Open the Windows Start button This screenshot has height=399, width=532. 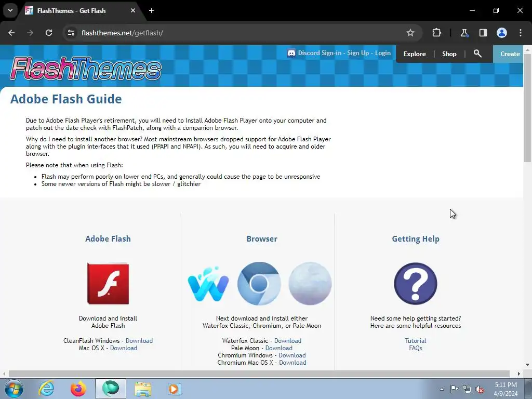pos(14,389)
